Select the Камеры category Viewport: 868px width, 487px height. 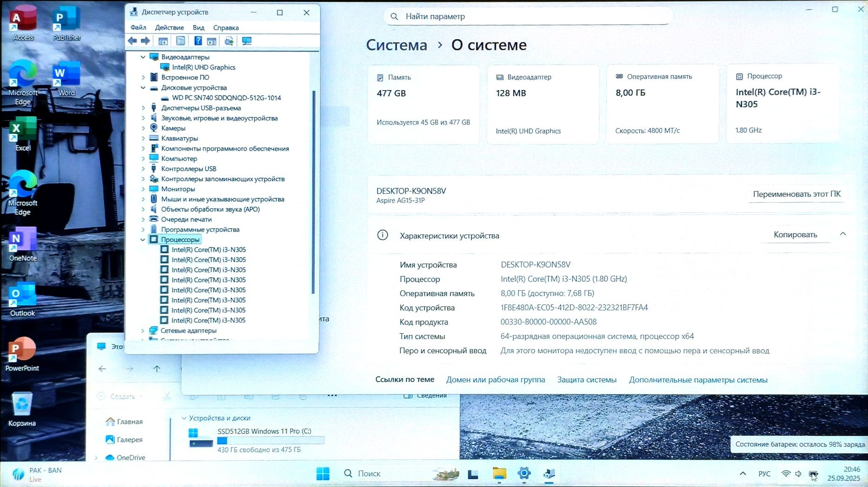[173, 128]
